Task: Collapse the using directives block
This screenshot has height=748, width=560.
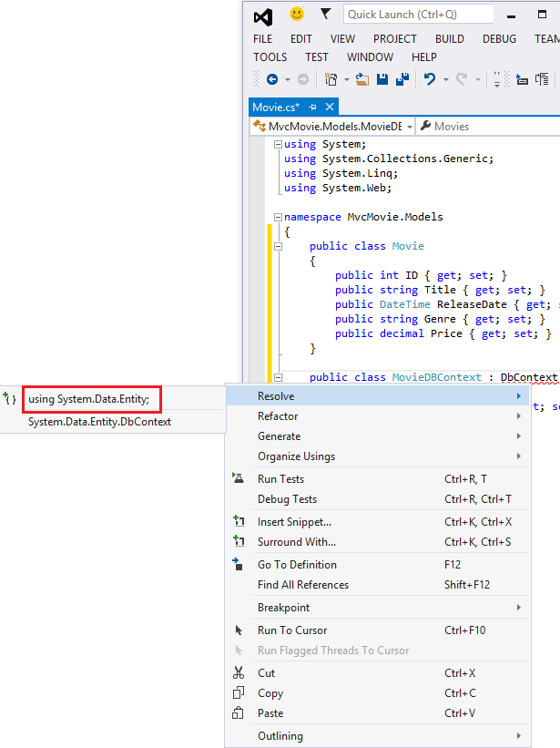Action: [278, 145]
